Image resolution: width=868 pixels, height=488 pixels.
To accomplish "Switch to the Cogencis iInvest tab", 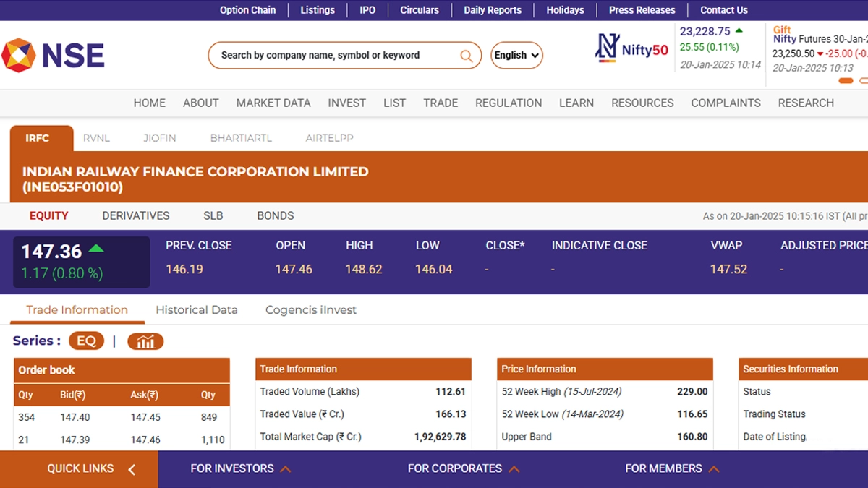I will (x=310, y=309).
